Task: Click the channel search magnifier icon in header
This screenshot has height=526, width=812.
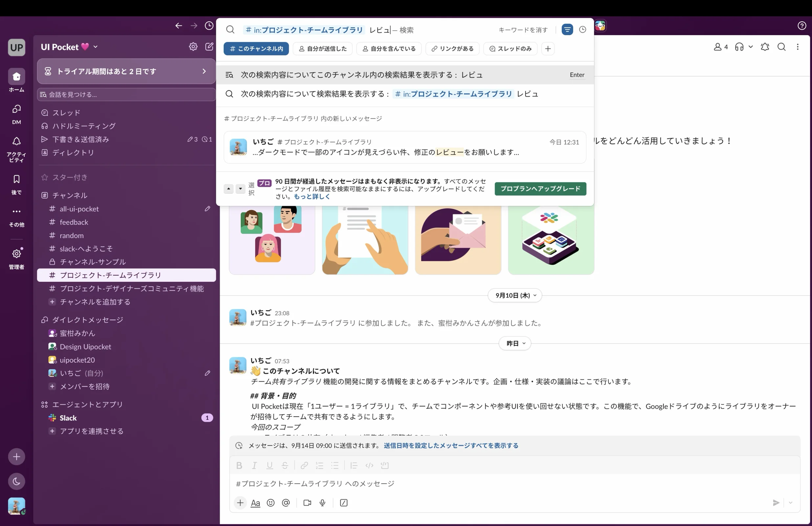Action: 781,47
